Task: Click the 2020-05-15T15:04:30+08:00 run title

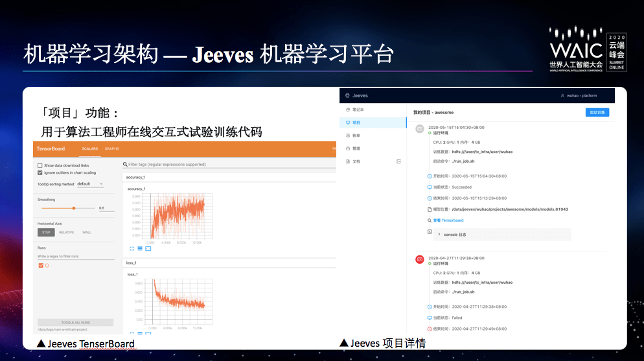Action: pos(456,128)
